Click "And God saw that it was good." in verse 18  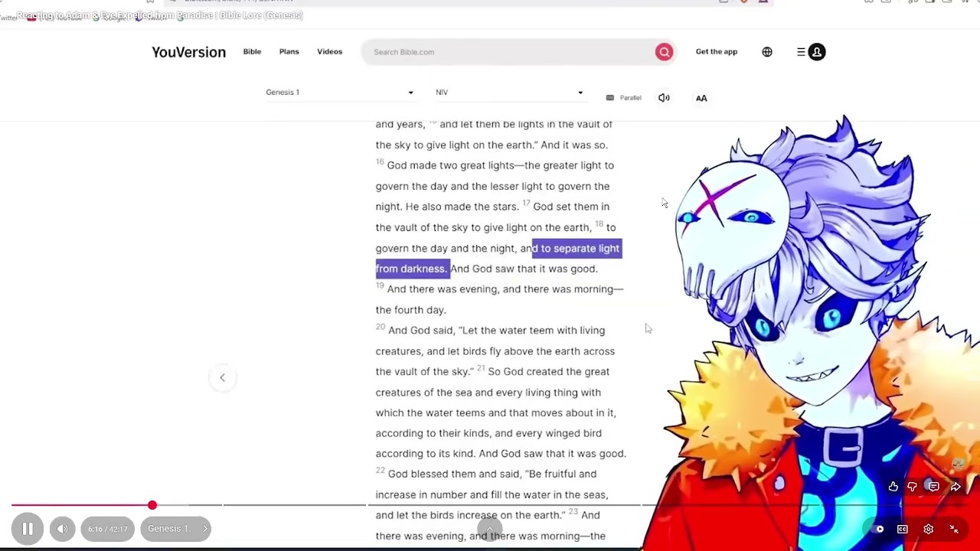point(524,269)
